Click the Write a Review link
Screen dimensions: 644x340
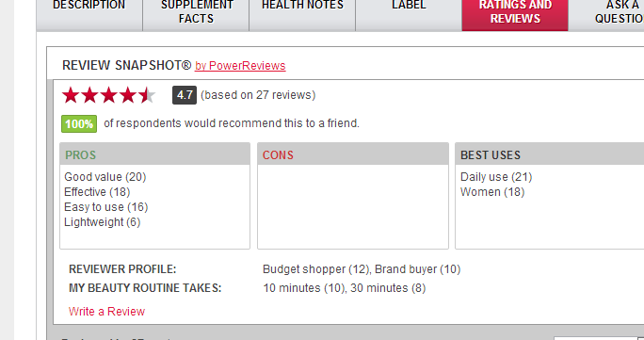tap(106, 312)
